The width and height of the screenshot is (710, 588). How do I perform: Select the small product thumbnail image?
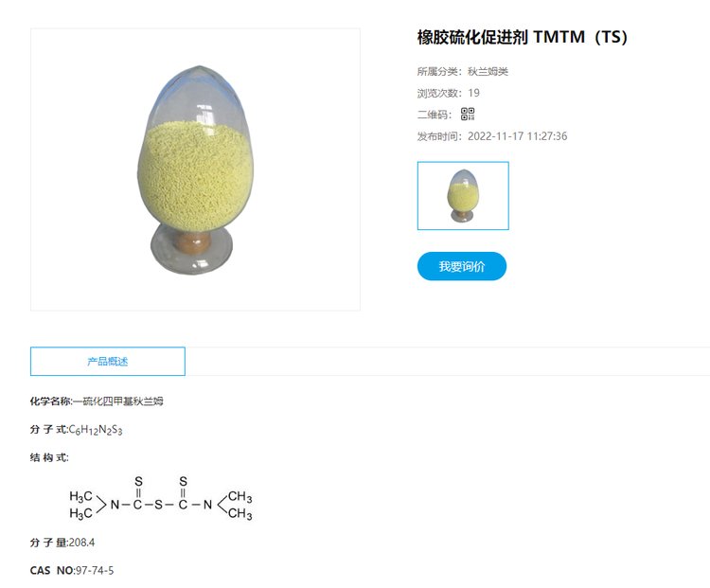[463, 196]
